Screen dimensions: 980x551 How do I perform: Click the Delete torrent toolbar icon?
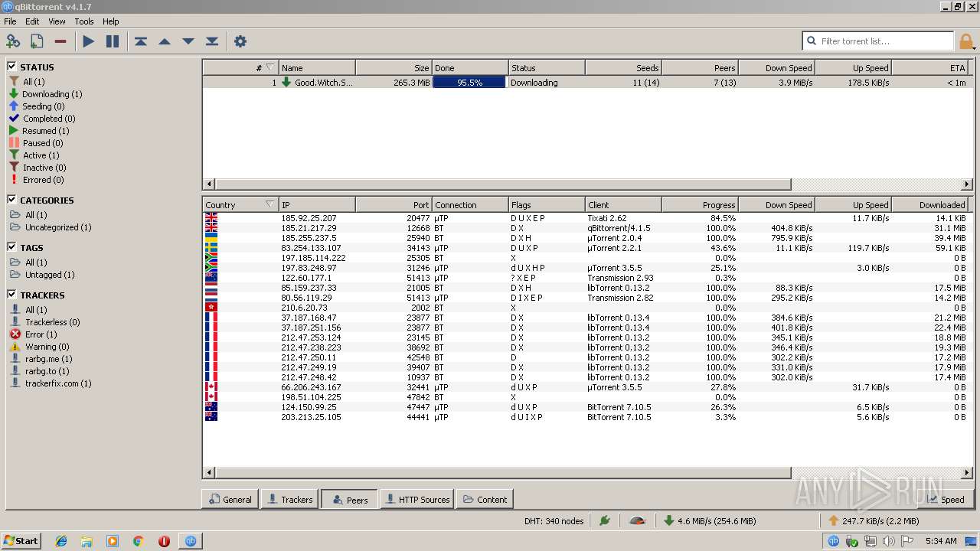tap(60, 41)
